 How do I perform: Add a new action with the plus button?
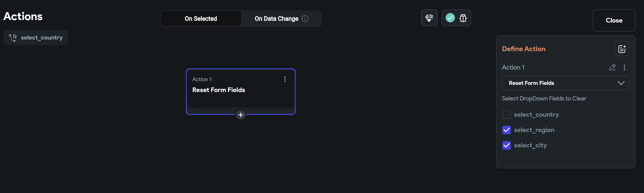[241, 115]
